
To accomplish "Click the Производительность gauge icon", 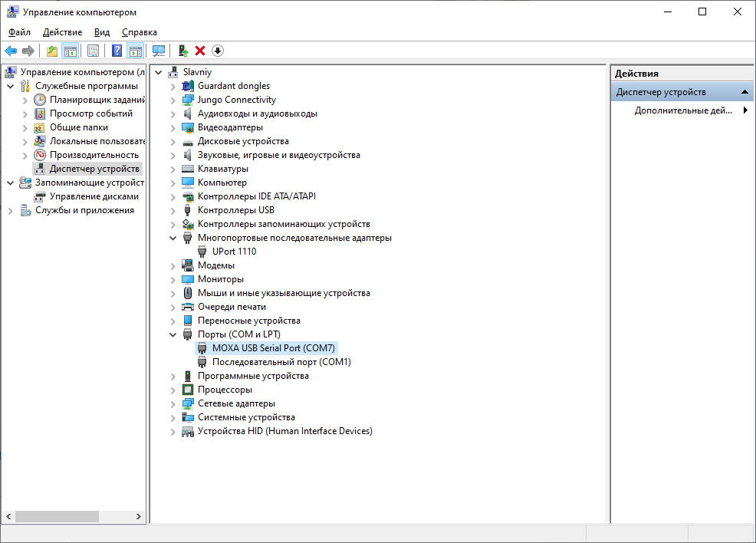I will [40, 155].
